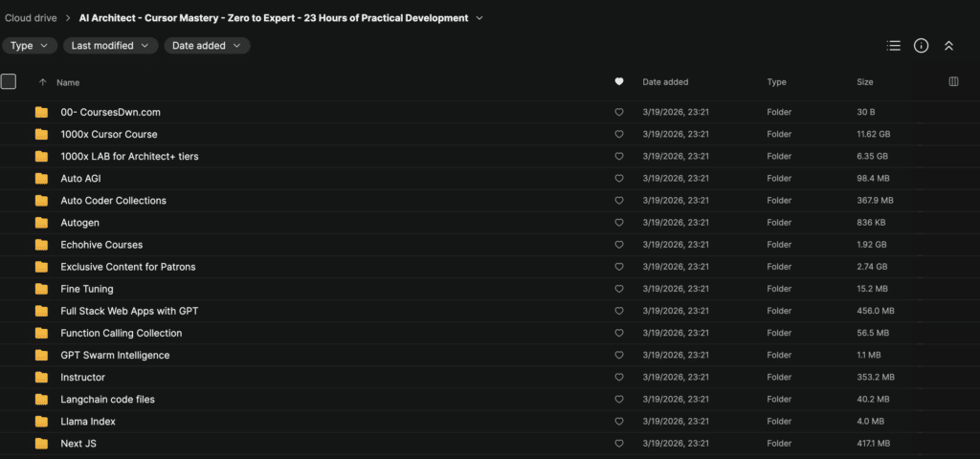980x459 pixels.
Task: Favorite the 1000x Cursor Course folder
Action: [619, 135]
